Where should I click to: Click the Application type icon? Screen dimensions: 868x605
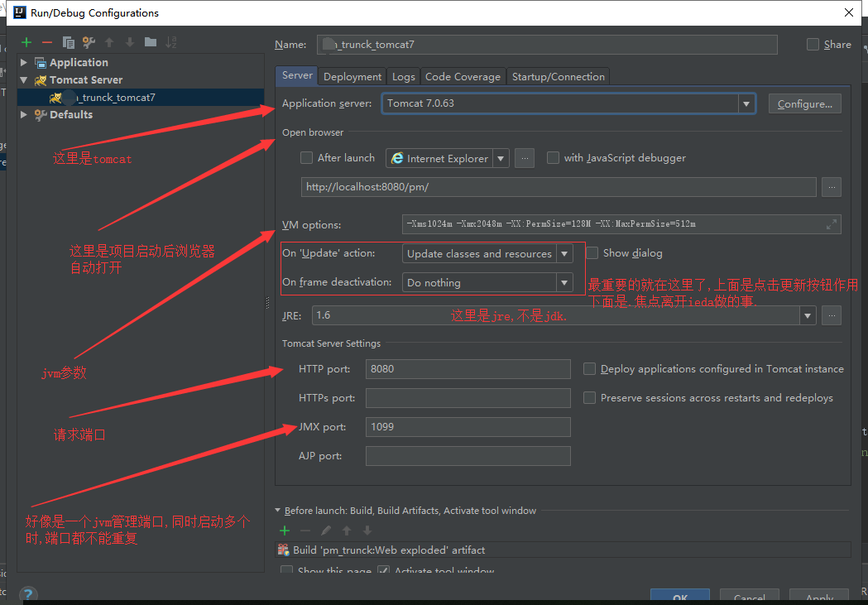click(41, 63)
